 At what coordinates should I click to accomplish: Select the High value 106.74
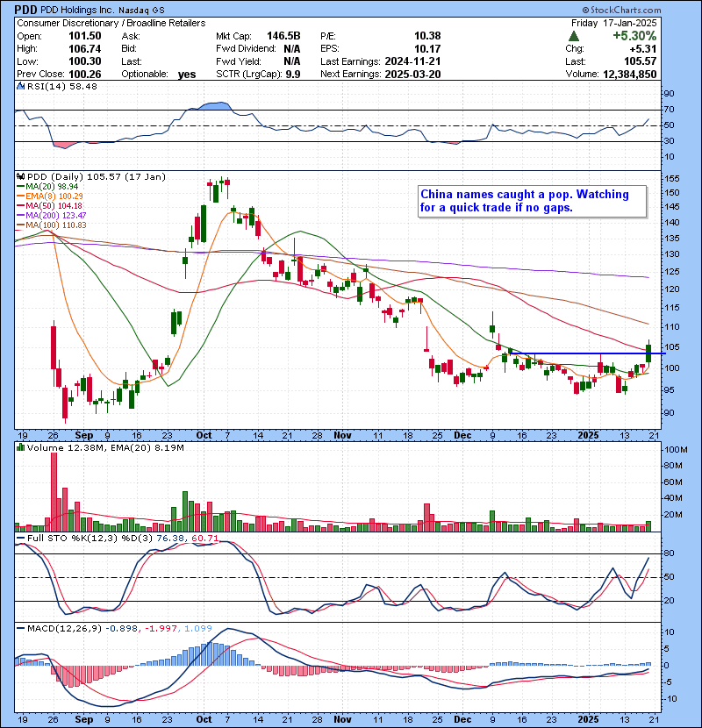pyautogui.click(x=84, y=49)
